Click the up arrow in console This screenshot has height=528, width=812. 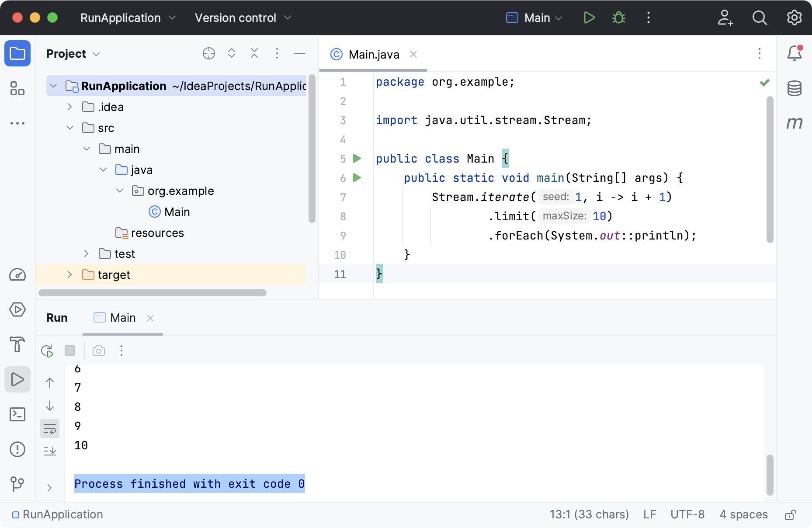click(x=50, y=383)
